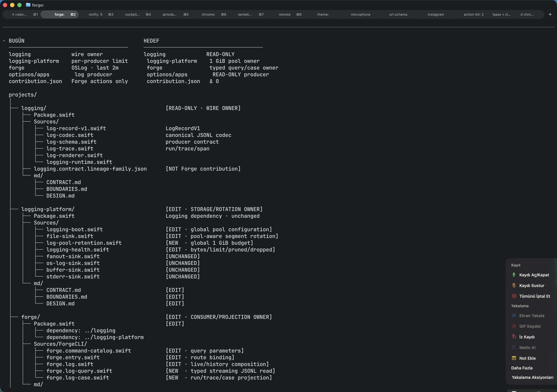Open the notify: 3 tab
The image size is (557, 392).
coord(97,14)
